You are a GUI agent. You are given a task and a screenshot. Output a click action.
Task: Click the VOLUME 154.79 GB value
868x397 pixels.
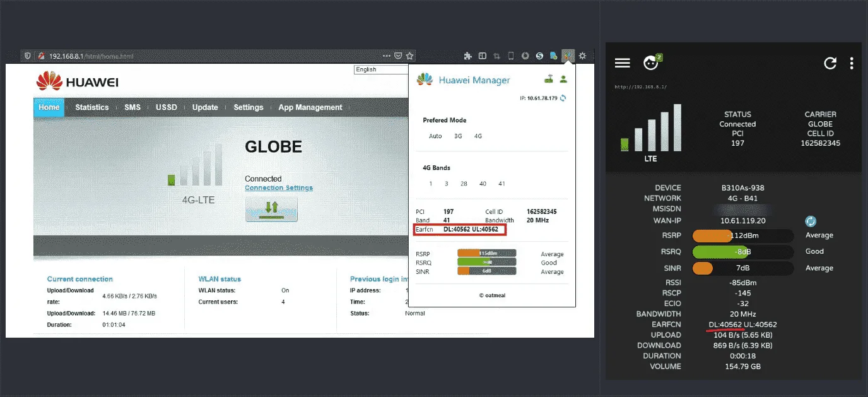742,366
